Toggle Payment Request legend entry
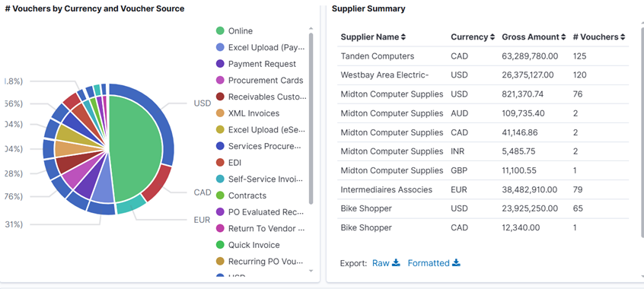This screenshot has width=644, height=289. pyautogui.click(x=256, y=64)
